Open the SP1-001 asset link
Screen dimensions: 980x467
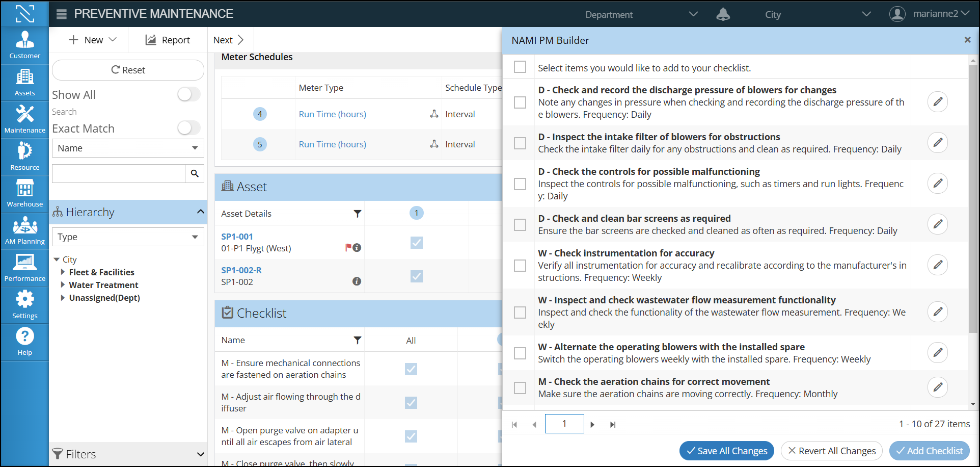click(x=237, y=237)
